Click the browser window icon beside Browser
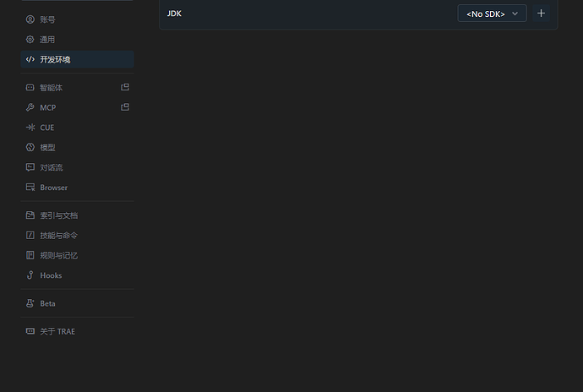 click(x=30, y=187)
